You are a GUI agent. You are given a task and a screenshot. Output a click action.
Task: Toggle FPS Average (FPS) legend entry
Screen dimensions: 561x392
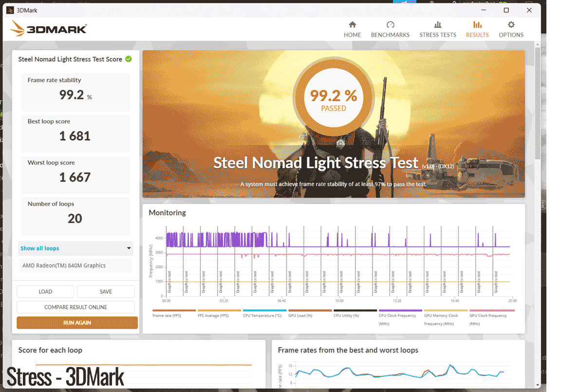pos(219,313)
